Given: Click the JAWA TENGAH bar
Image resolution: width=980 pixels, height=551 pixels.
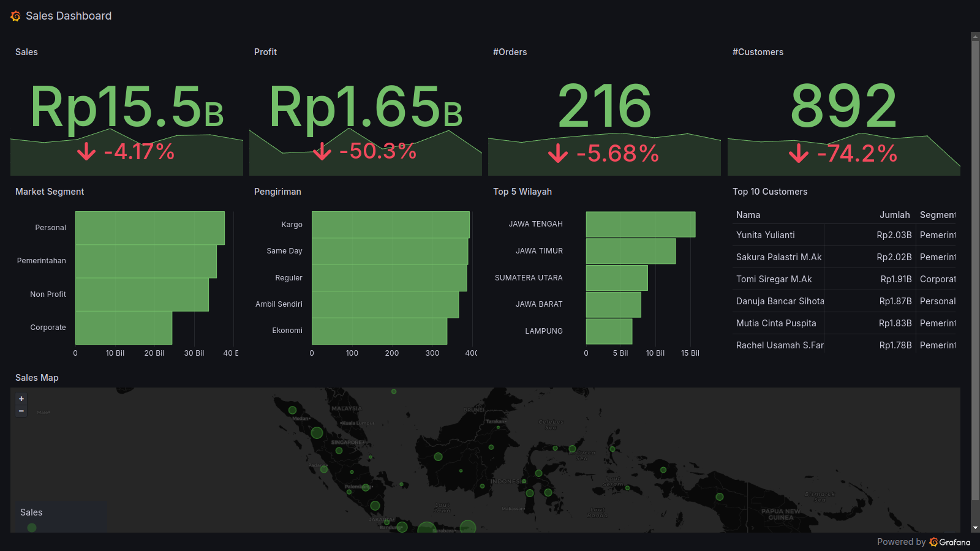Looking at the screenshot, I should pos(640,224).
